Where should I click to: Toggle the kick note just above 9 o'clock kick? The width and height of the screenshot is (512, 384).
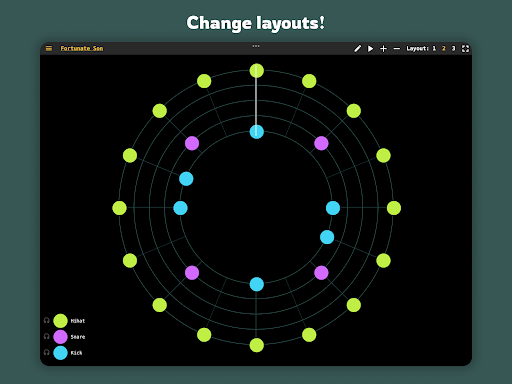[186, 179]
